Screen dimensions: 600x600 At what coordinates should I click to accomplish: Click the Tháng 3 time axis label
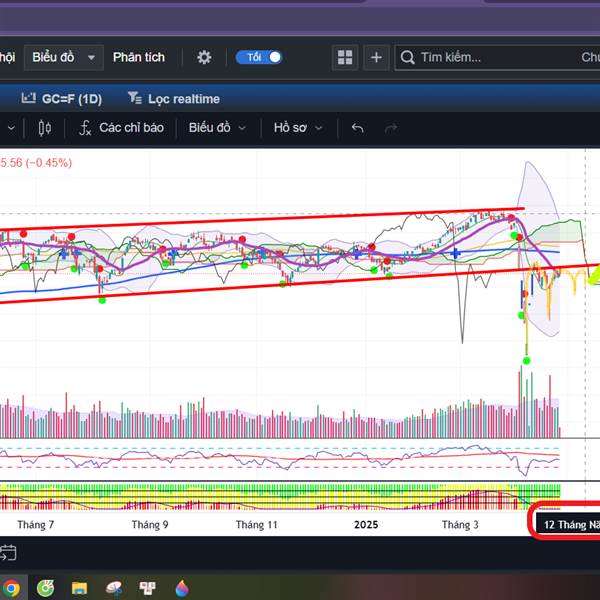coord(460,525)
